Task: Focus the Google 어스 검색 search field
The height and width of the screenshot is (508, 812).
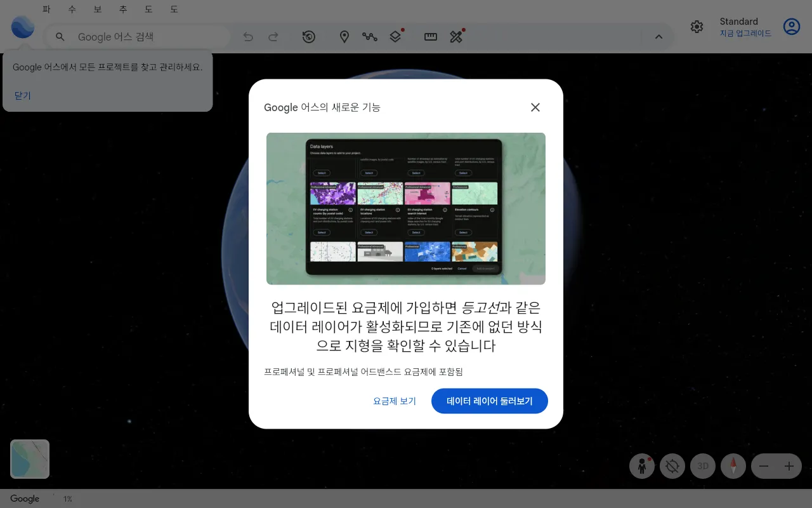Action: (x=136, y=37)
